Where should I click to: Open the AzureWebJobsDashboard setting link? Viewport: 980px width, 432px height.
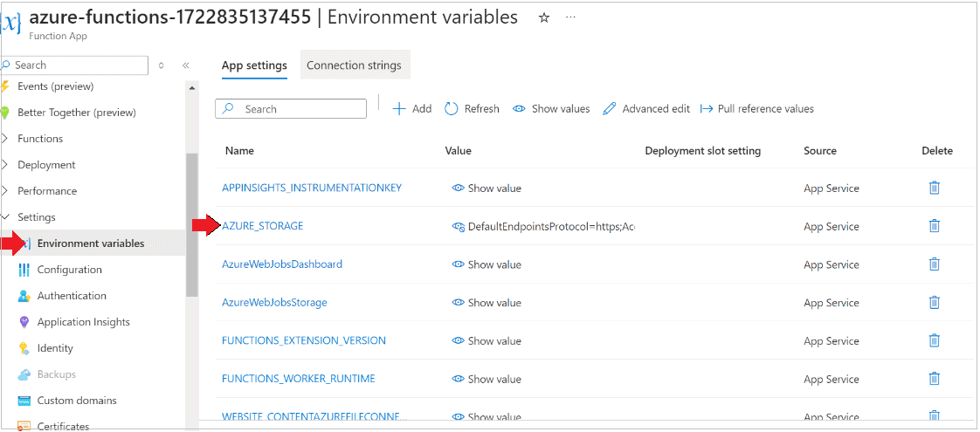(282, 264)
